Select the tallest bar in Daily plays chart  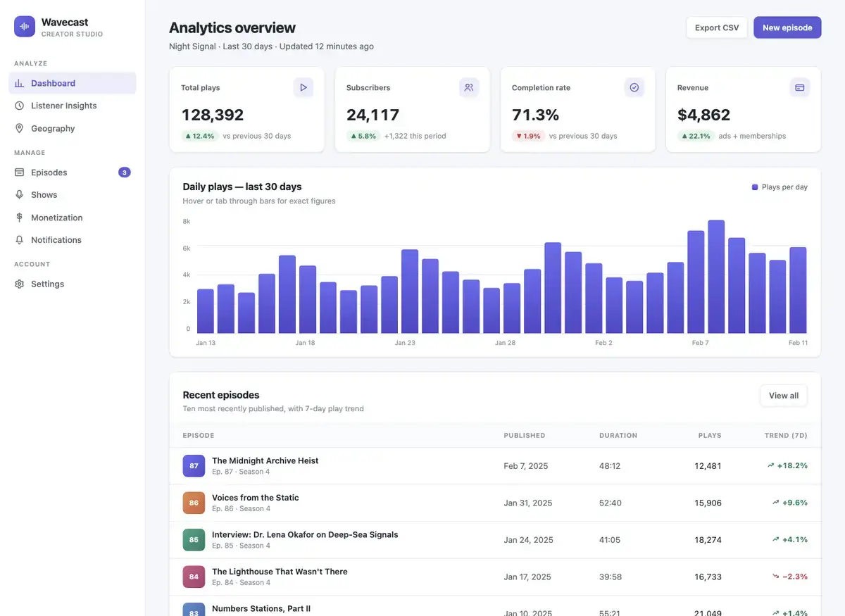point(716,277)
